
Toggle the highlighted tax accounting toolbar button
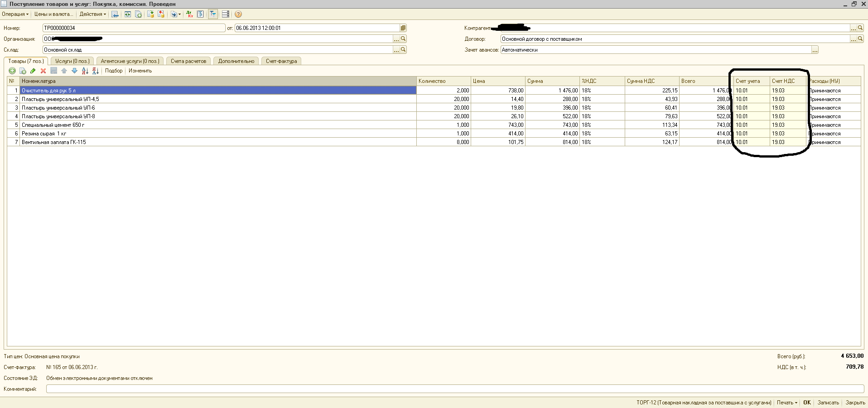tap(212, 14)
